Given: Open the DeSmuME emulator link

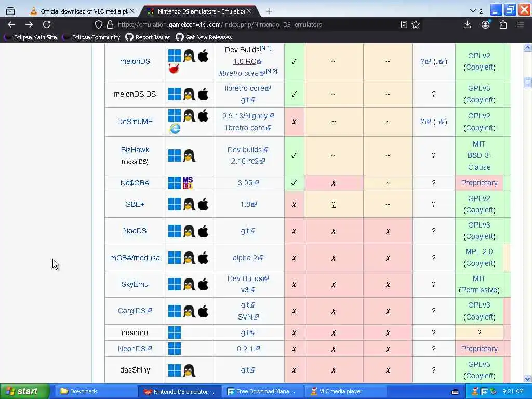Looking at the screenshot, I should [135, 122].
